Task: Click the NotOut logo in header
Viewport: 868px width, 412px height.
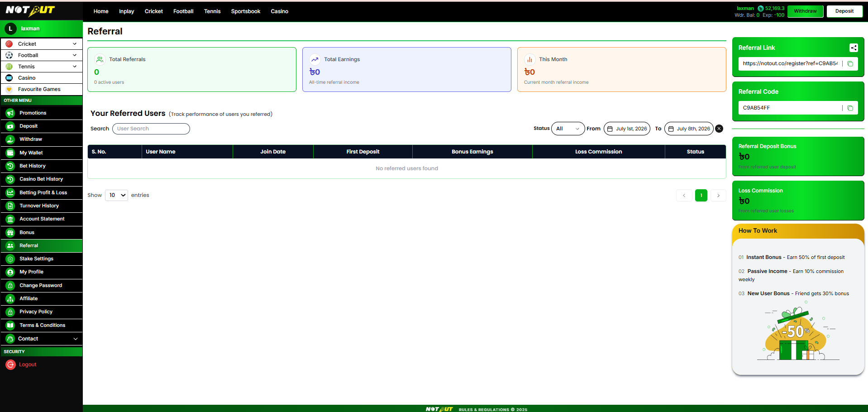Action: coord(30,10)
